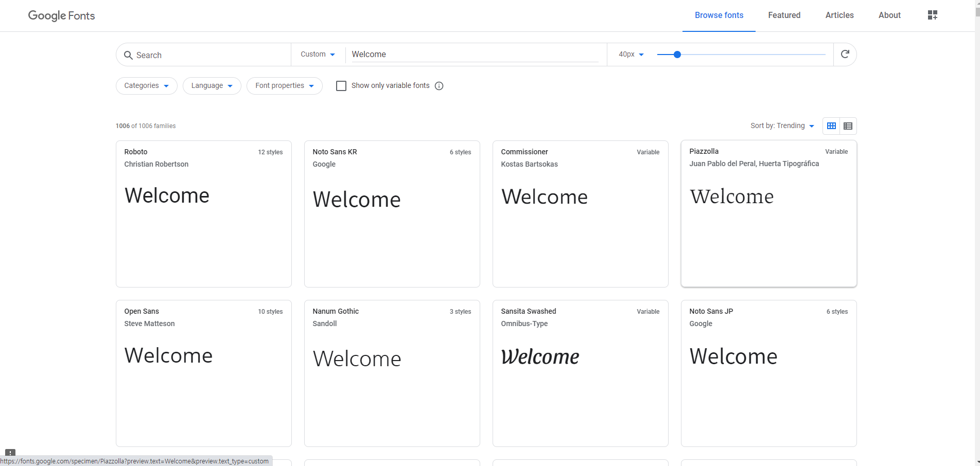This screenshot has width=980, height=466.
Task: Click the Google Fonts logo
Action: click(61, 15)
